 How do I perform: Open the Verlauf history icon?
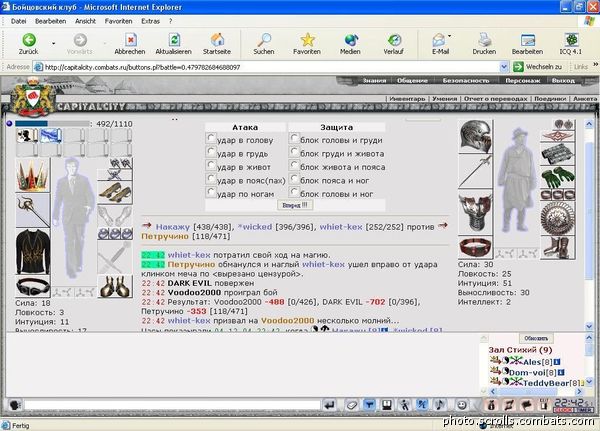[394, 39]
